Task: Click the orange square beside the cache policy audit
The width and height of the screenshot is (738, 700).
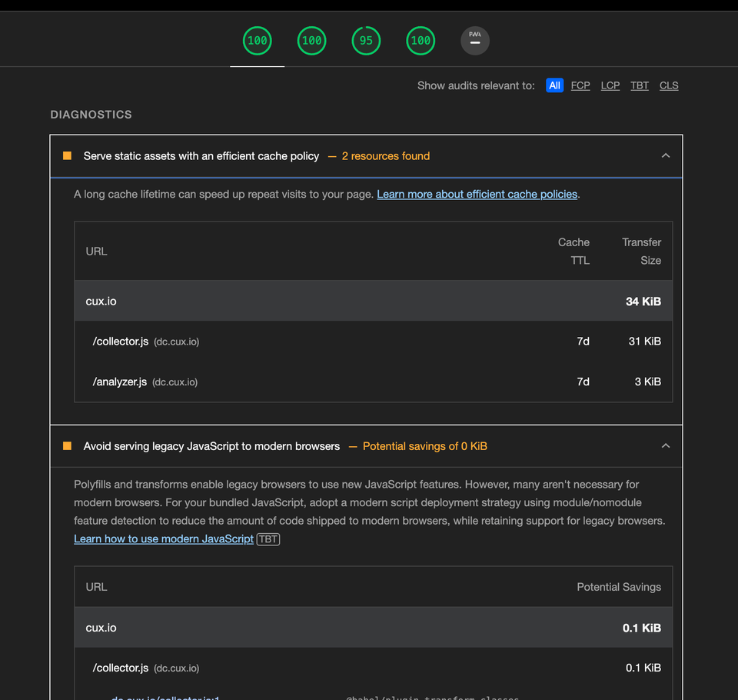Action: [x=67, y=155]
